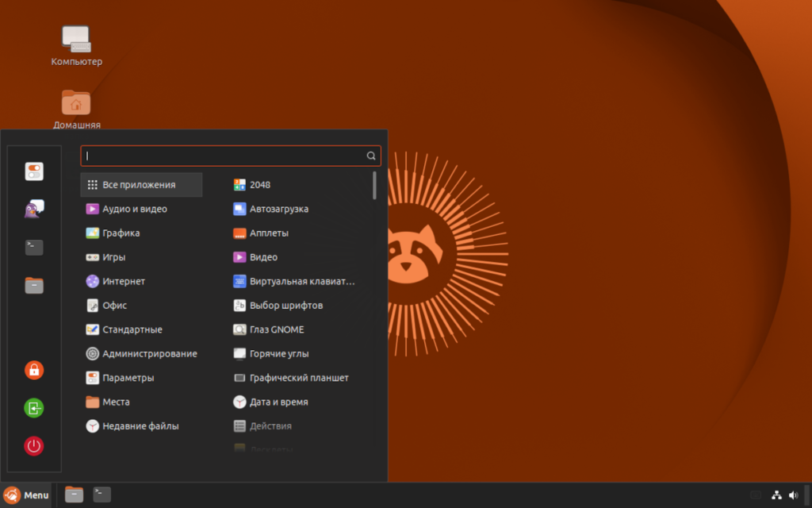Select the Стандартные category
This screenshot has width=812, height=508.
coord(141,329)
